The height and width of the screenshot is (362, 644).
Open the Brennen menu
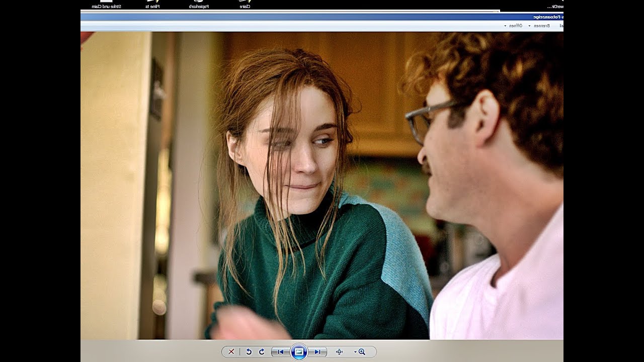tap(541, 26)
